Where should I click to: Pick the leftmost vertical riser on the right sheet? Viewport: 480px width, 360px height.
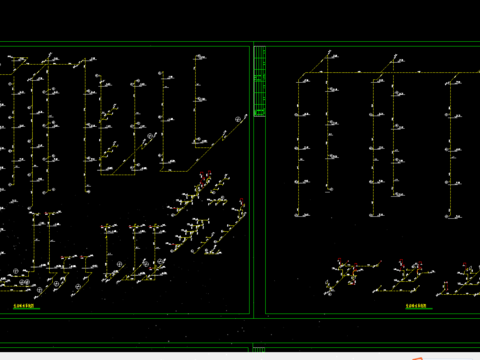pos(298,148)
